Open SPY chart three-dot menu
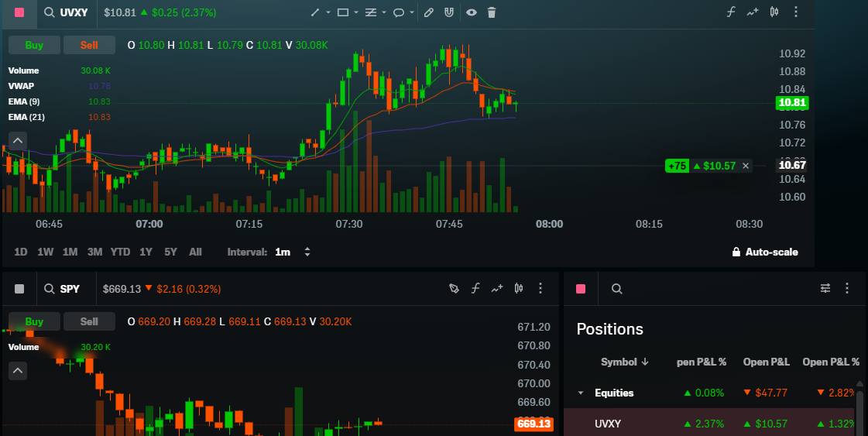Image resolution: width=868 pixels, height=436 pixels. (540, 288)
